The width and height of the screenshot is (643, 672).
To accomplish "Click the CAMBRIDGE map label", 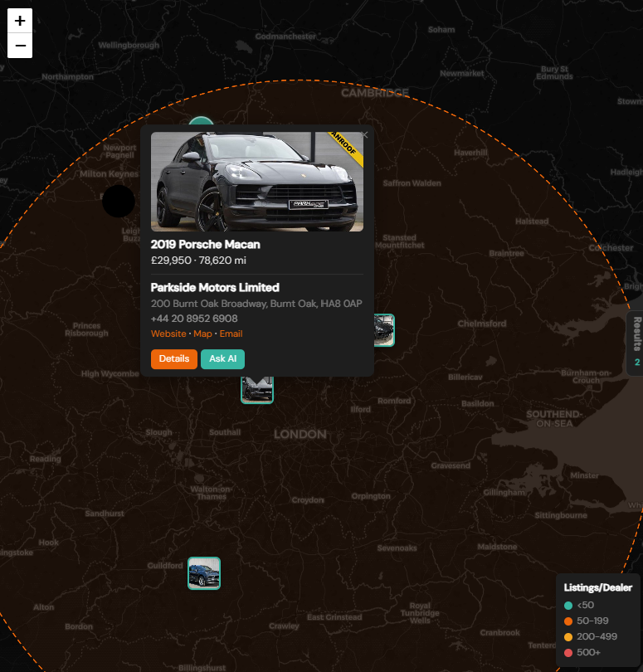I will pyautogui.click(x=375, y=93).
